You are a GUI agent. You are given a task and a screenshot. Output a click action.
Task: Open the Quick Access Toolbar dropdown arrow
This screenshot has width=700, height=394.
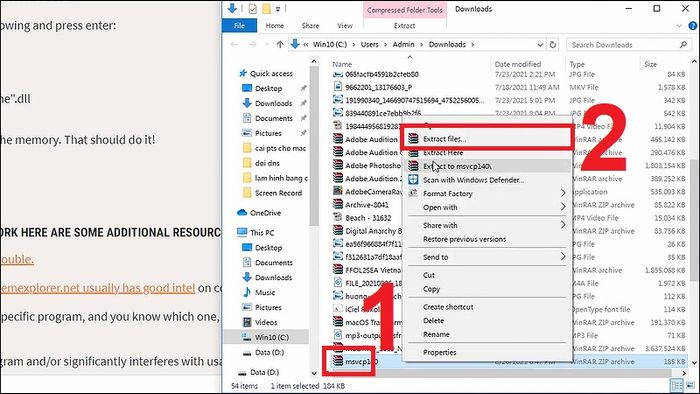tap(278, 8)
